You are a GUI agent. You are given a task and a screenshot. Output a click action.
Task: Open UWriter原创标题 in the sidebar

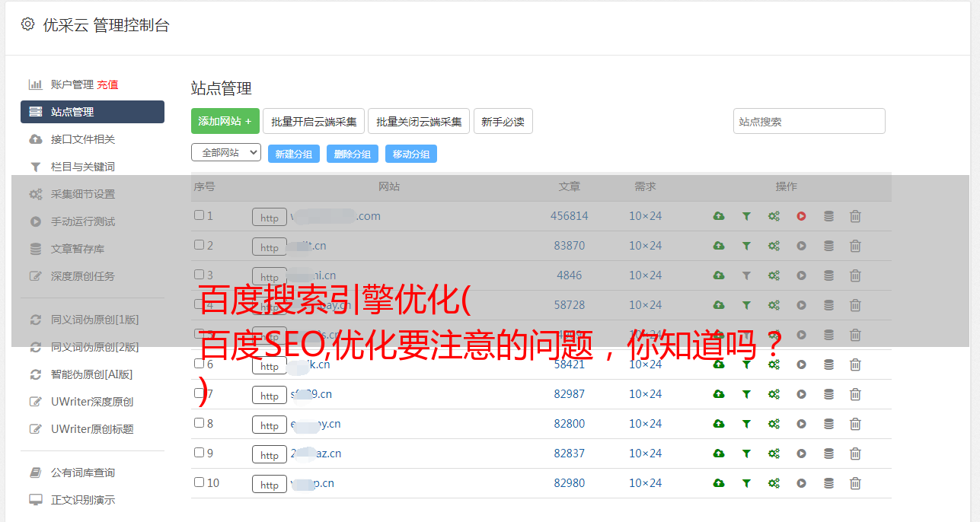(x=92, y=429)
